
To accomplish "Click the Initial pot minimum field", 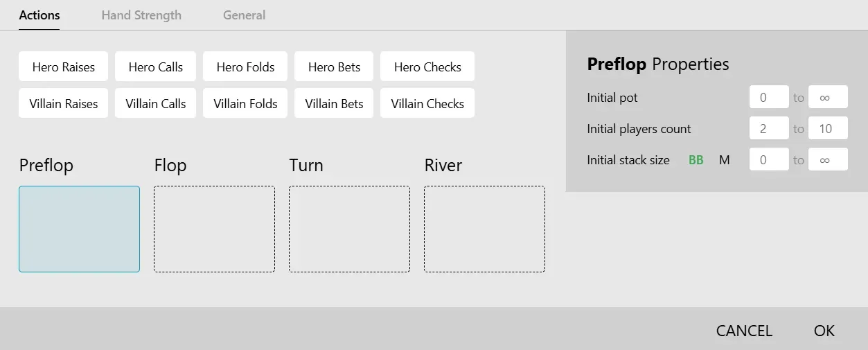I will pyautogui.click(x=769, y=98).
